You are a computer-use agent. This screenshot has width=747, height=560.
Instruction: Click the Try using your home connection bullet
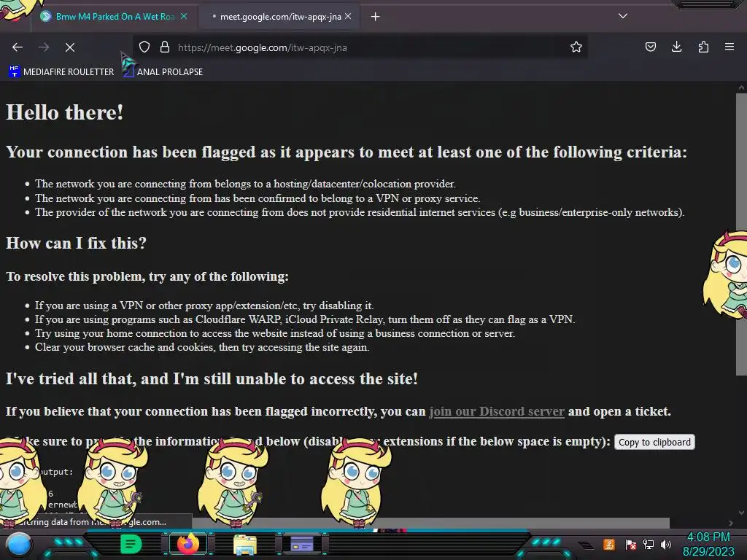coord(275,333)
